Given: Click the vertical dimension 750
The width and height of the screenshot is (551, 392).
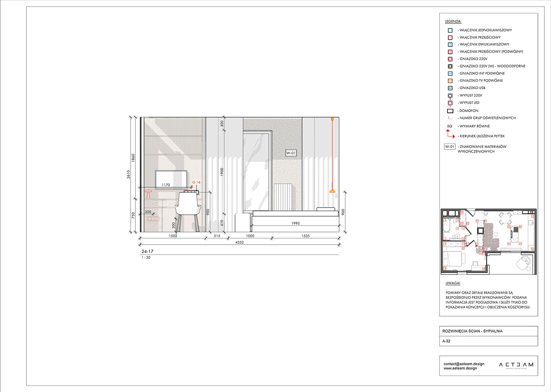Looking at the screenshot, I should (133, 215).
